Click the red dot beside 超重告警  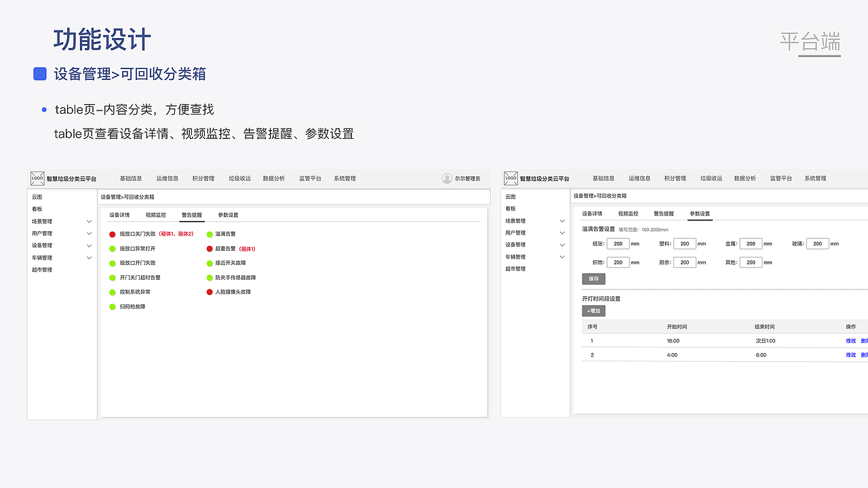210,249
